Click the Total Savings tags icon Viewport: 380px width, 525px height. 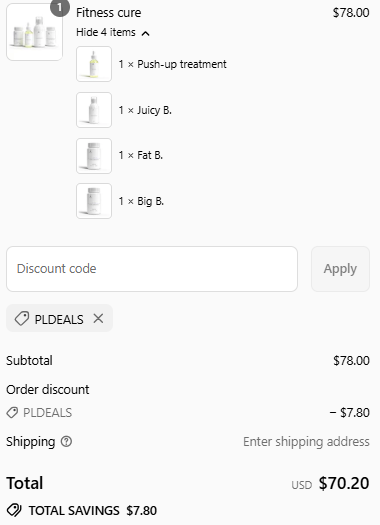[x=14, y=510]
